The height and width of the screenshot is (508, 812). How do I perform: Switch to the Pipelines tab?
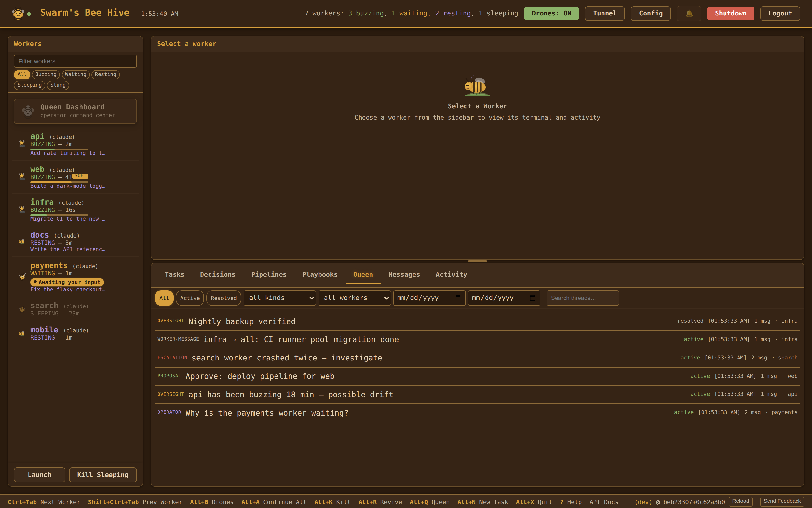click(269, 275)
